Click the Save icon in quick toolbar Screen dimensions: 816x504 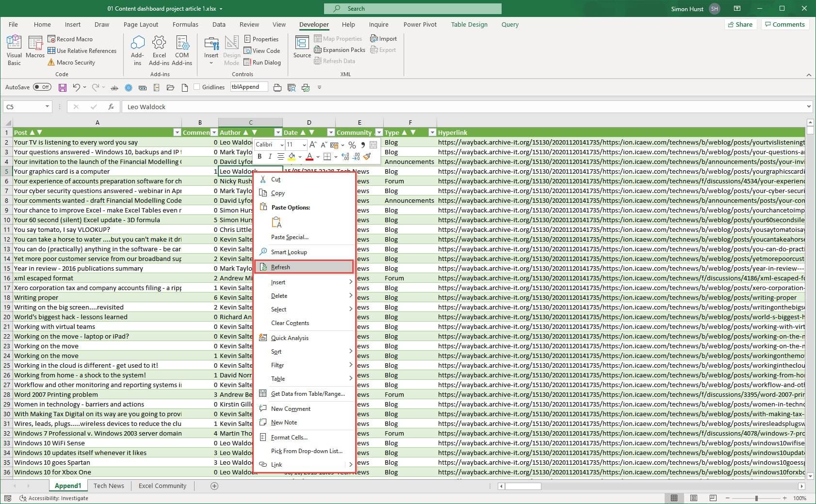pyautogui.click(x=63, y=88)
